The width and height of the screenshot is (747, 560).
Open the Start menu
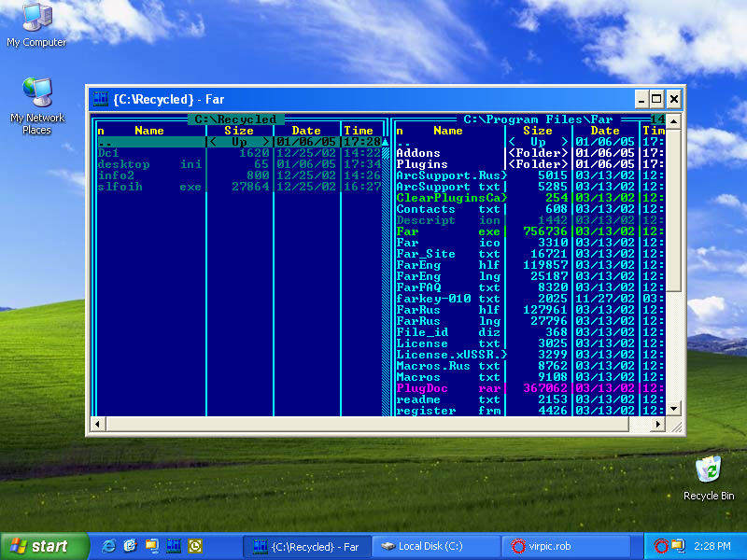pyautogui.click(x=44, y=546)
